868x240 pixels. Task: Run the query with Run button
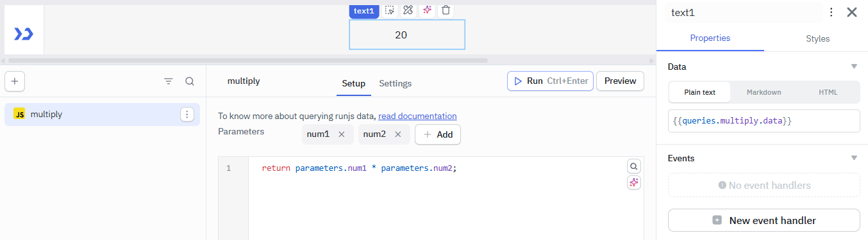[x=550, y=81]
